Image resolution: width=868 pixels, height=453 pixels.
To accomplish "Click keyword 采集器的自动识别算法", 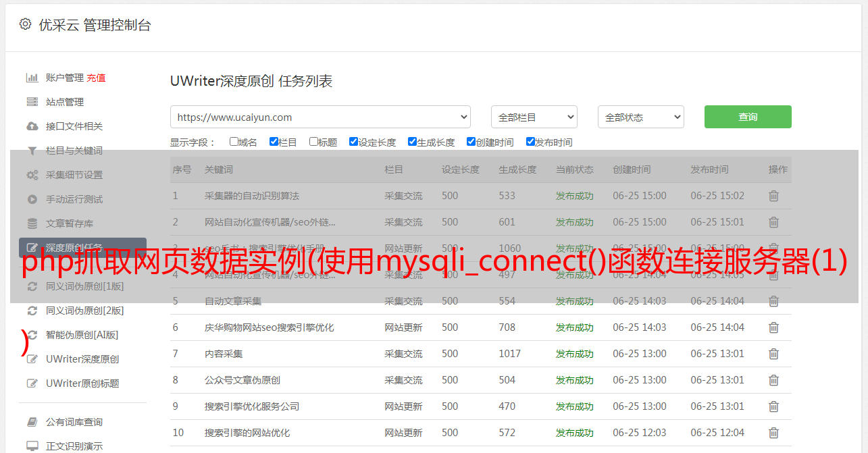I will coord(252,196).
